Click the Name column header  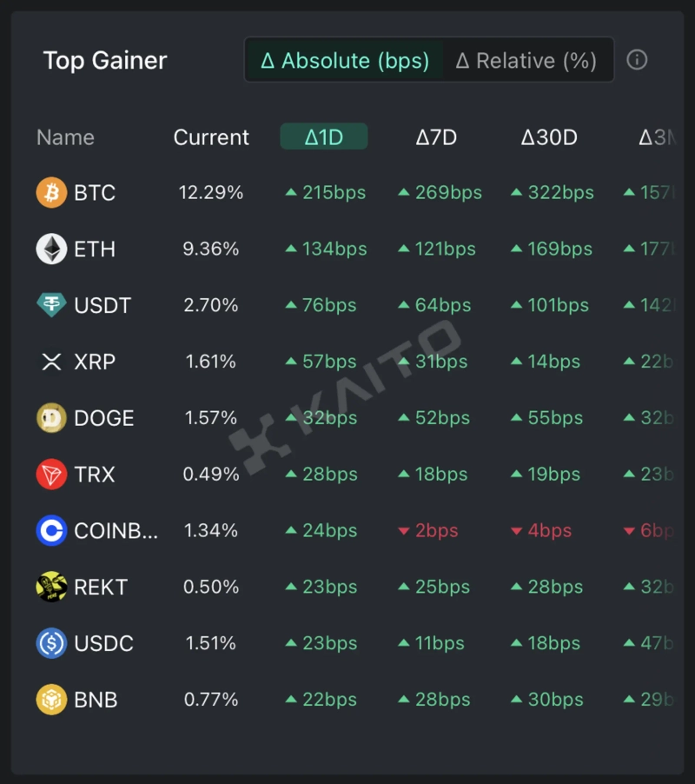(65, 137)
